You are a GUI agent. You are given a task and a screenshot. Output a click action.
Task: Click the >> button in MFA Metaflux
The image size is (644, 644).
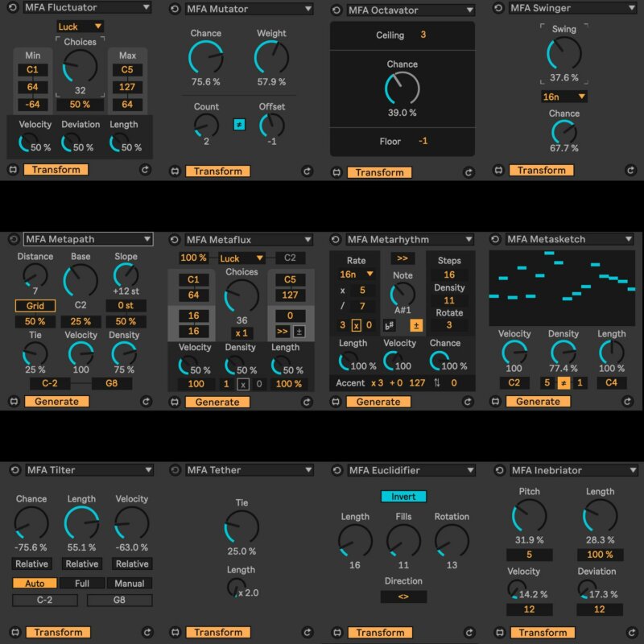283,332
